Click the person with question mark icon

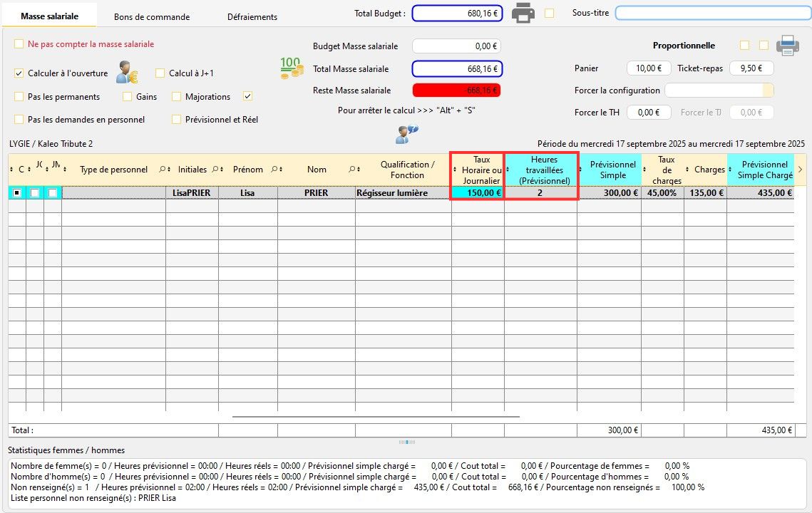(407, 134)
